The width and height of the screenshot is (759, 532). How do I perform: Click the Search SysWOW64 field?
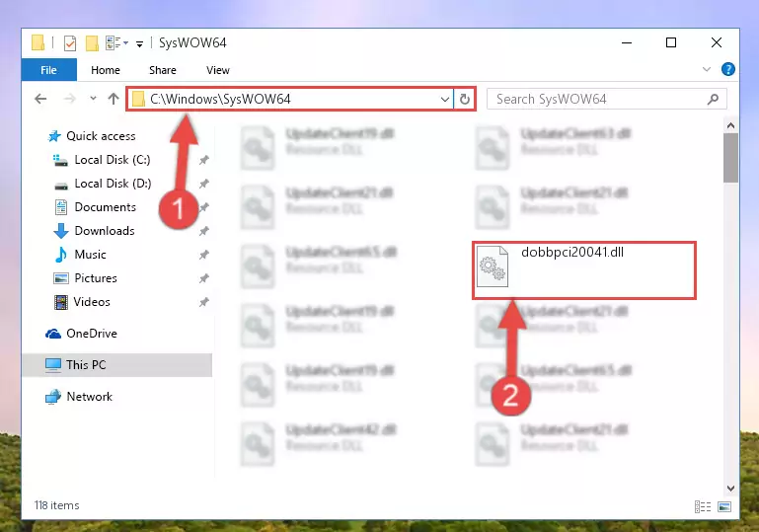[607, 100]
